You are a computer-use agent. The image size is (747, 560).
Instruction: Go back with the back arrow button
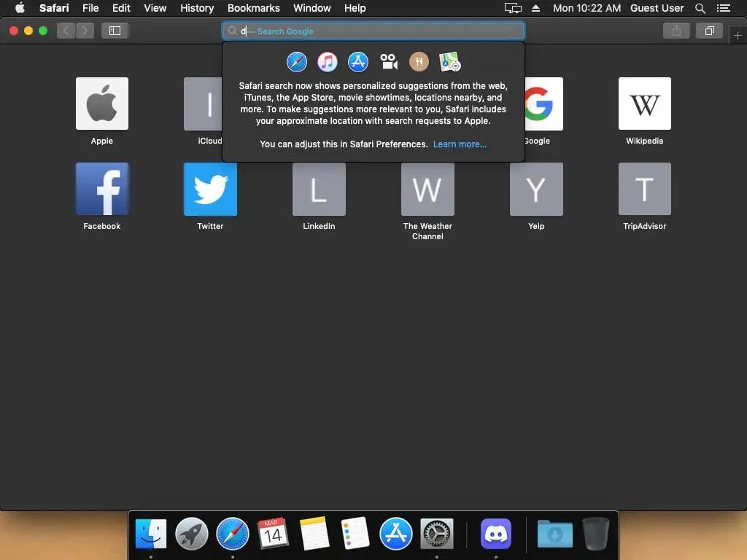click(x=66, y=31)
